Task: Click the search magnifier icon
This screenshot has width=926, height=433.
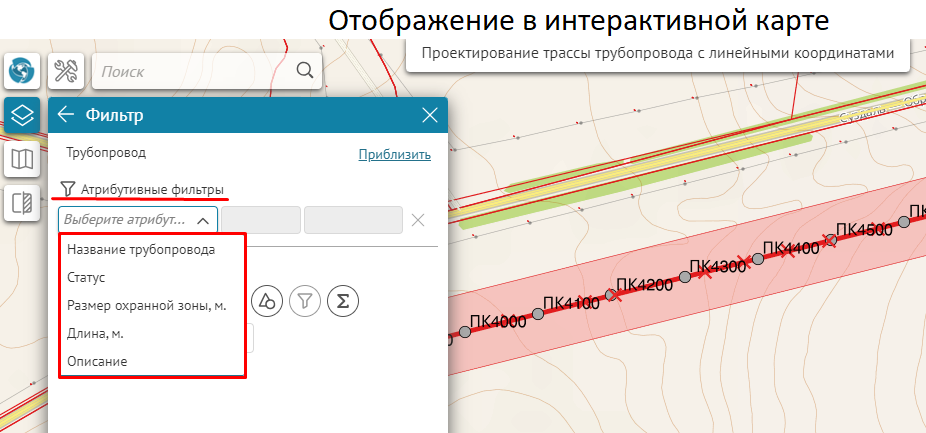Action: 305,71
